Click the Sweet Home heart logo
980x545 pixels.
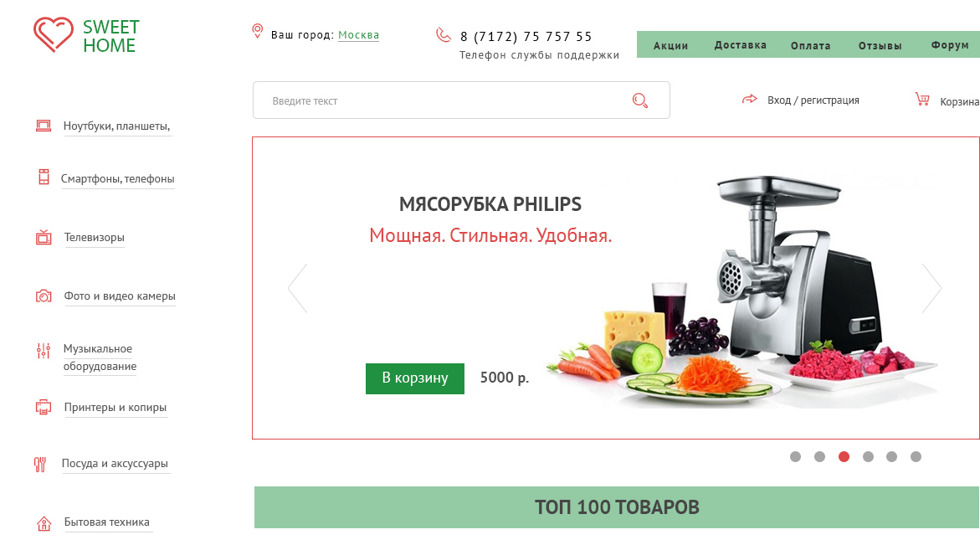click(x=53, y=35)
